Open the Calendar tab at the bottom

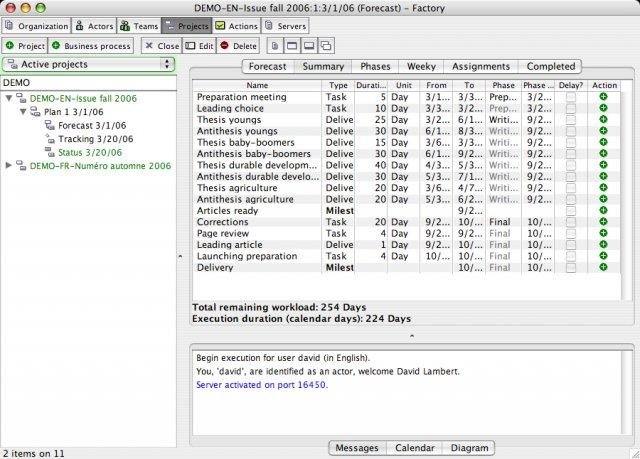(413, 448)
